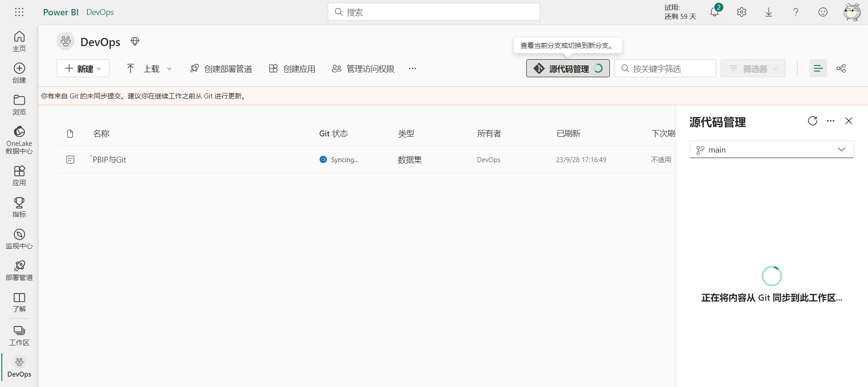
Task: Expand the 新建 dropdown button
Action: 83,69
